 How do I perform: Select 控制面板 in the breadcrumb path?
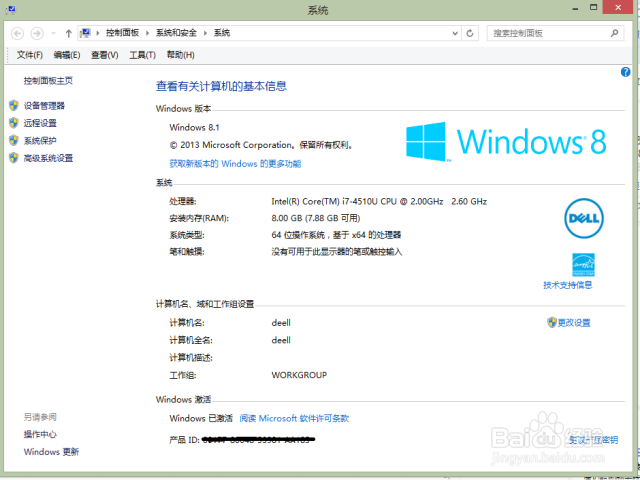122,33
